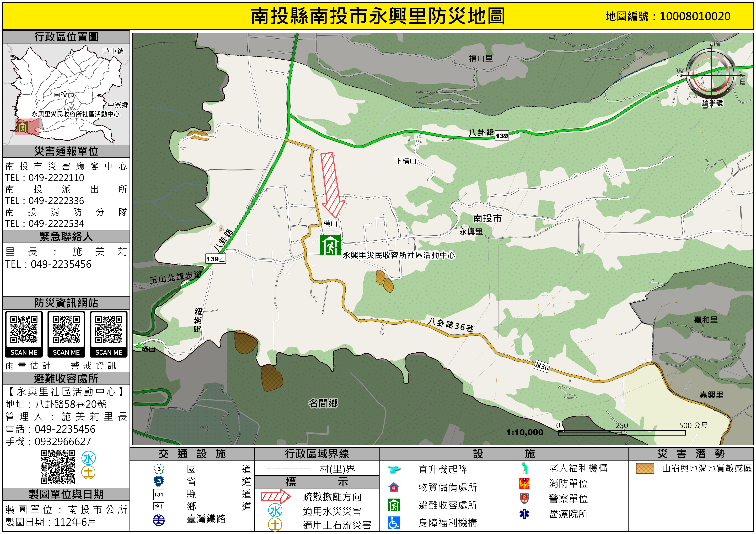Click the route 139 highway shield

pos(501,135)
